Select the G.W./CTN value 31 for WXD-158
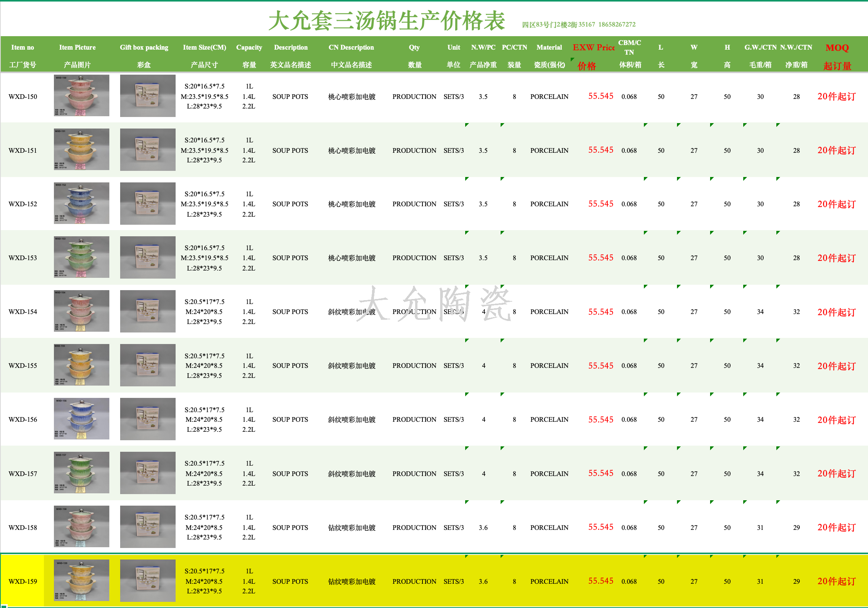This screenshot has height=608, width=868. [760, 528]
